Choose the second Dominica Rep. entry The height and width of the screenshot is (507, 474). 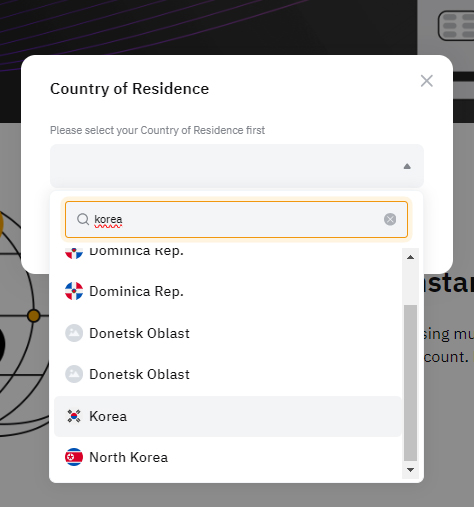pos(228,292)
